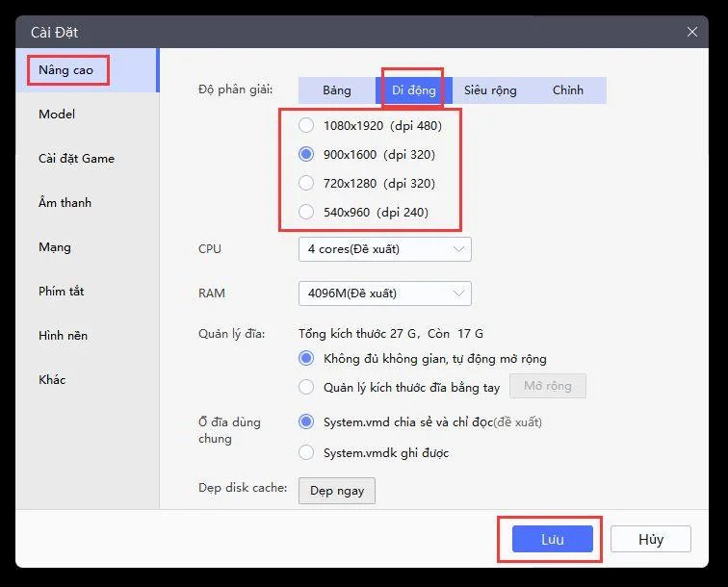The width and height of the screenshot is (728, 587).
Task: Open the Khác settings section
Action: [88, 379]
